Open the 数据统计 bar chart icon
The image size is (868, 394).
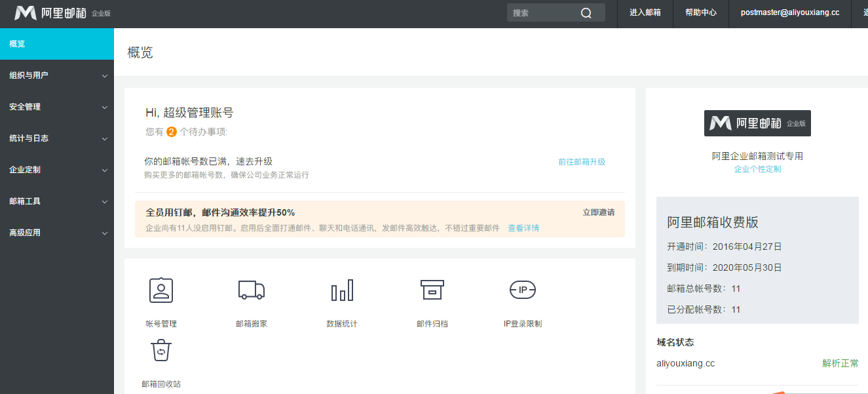341,290
